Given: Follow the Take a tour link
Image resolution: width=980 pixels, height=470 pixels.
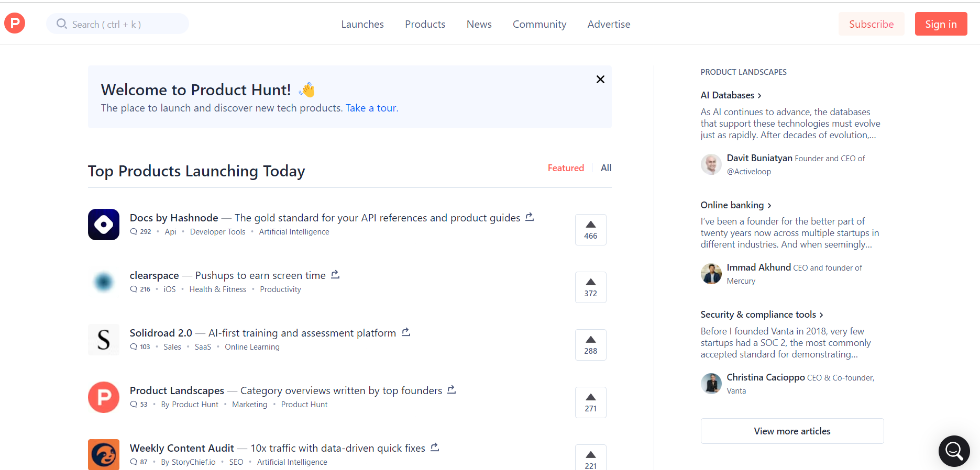Looking at the screenshot, I should (x=372, y=108).
